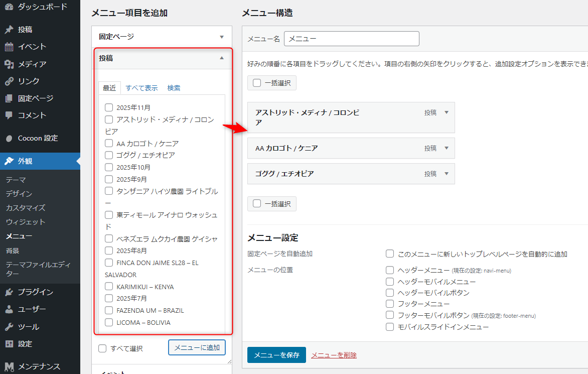Click the Media library icon

(x=9, y=64)
